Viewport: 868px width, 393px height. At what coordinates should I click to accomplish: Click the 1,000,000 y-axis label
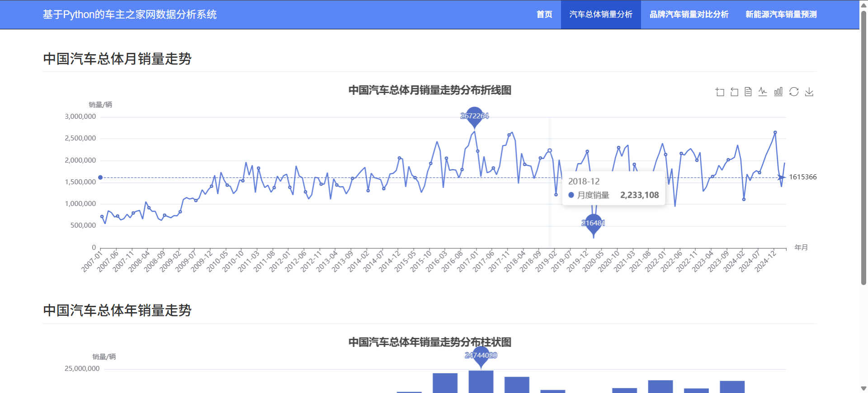click(x=80, y=204)
